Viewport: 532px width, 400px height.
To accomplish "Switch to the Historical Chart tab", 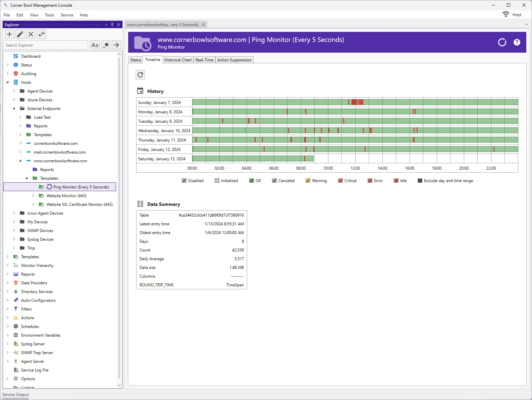I will [x=178, y=60].
